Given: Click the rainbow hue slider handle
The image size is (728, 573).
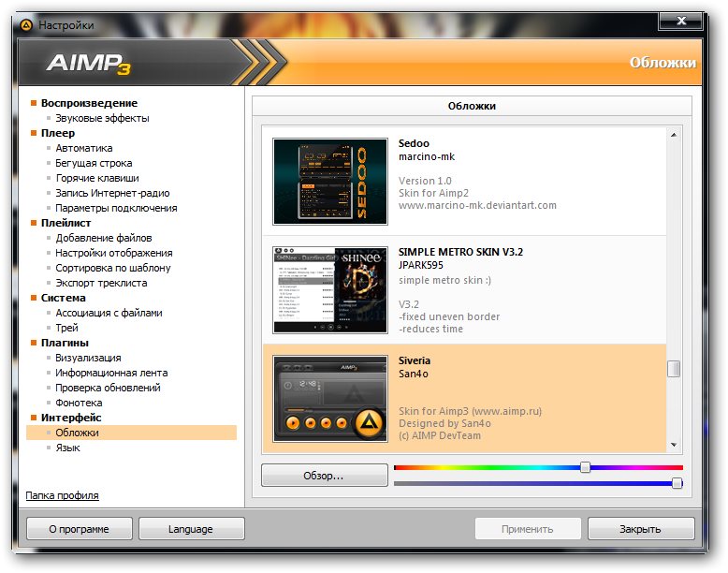Looking at the screenshot, I should [x=585, y=466].
